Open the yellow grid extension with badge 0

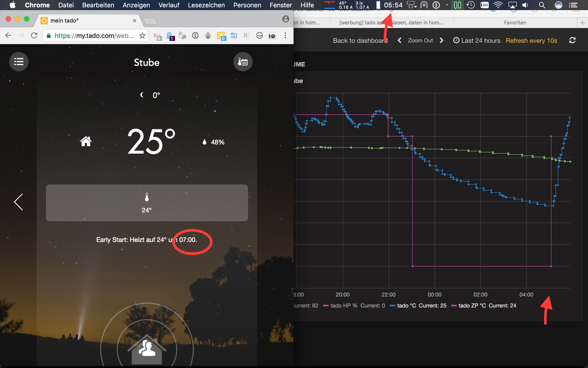[221, 36]
